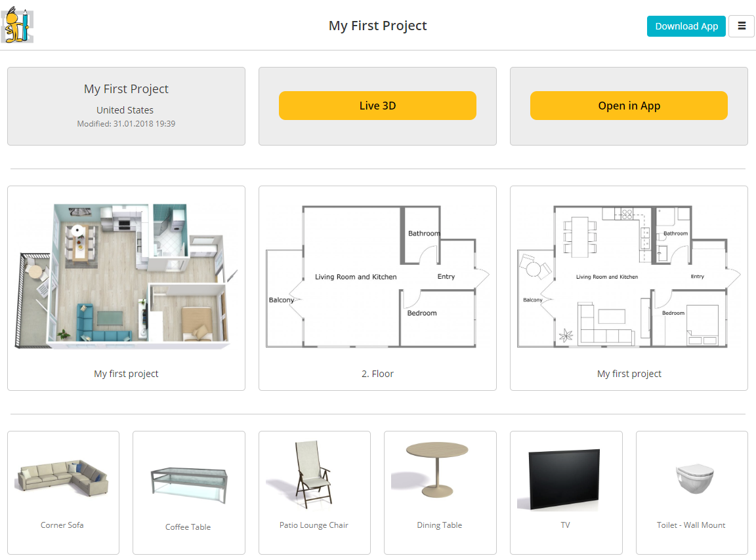Viewport: 756px width, 560px height.
Task: Open the 3D floor plan thumbnail
Action: pyautogui.click(x=126, y=276)
